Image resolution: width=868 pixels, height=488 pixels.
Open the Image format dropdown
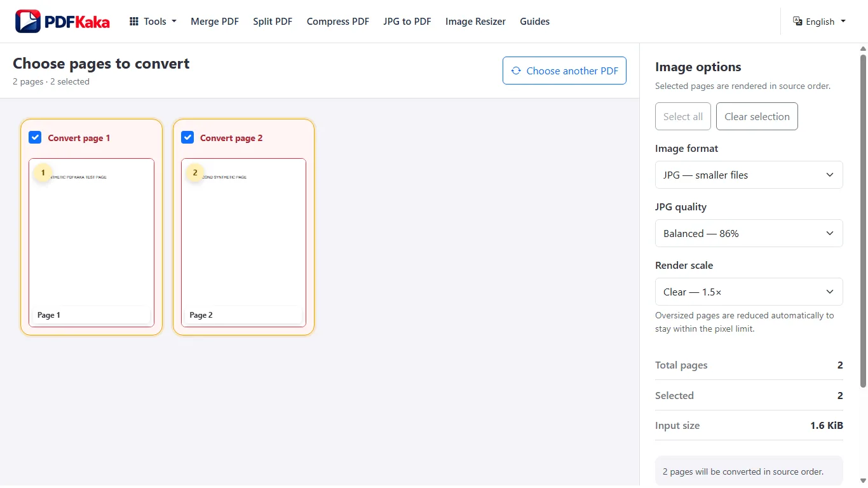pos(749,175)
